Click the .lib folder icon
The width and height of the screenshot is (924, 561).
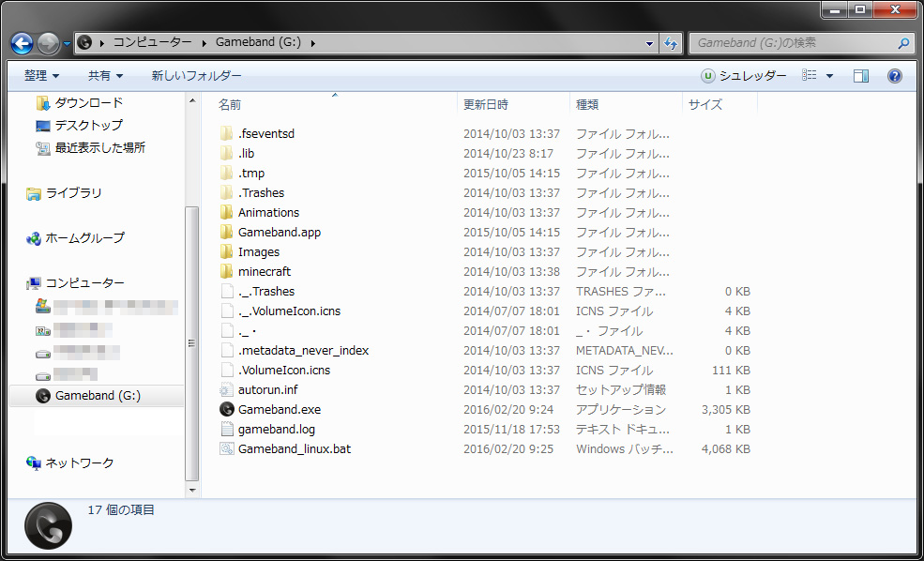226,153
